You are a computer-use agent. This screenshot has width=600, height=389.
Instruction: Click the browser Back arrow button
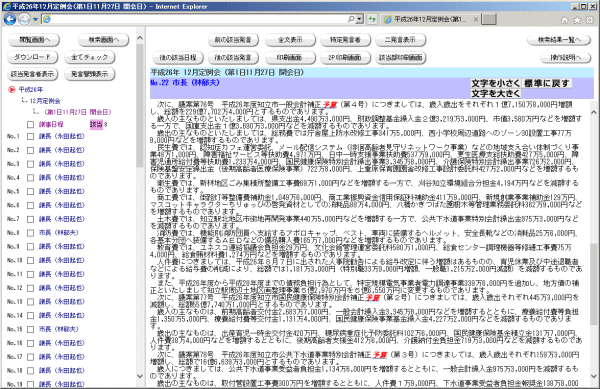pos(10,19)
